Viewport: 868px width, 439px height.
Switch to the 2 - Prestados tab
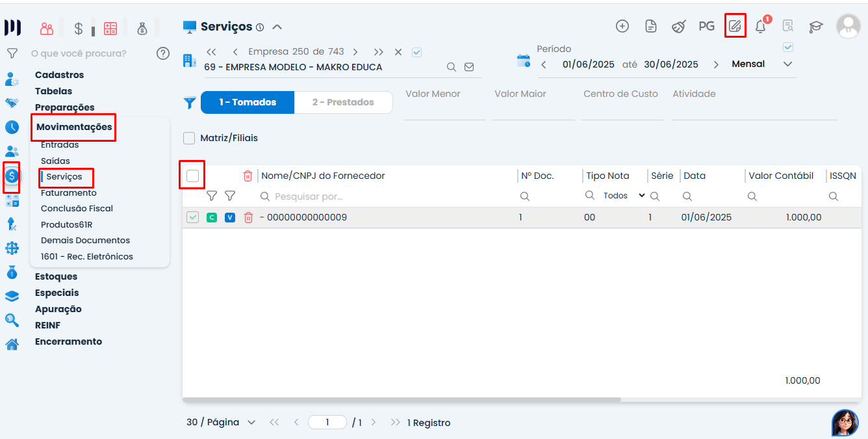pyautogui.click(x=343, y=102)
